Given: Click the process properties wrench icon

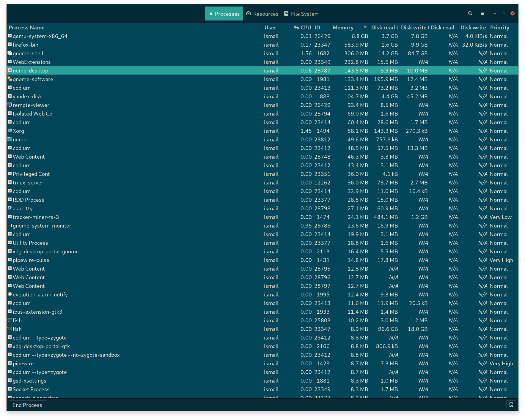Looking at the screenshot, I should (x=511, y=405).
